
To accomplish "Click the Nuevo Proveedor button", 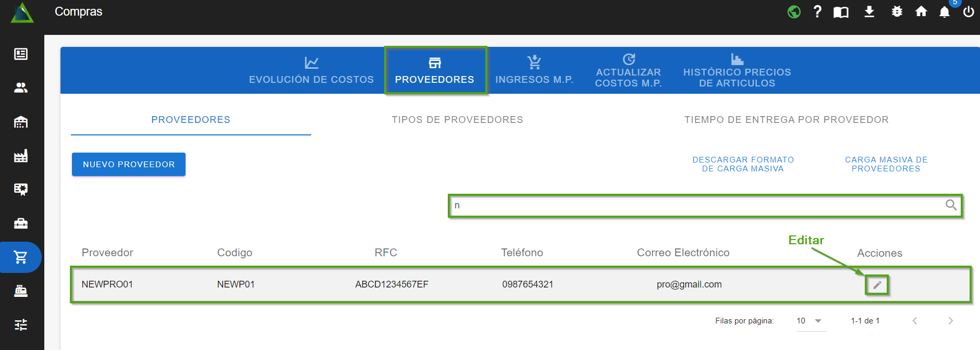I will point(129,165).
